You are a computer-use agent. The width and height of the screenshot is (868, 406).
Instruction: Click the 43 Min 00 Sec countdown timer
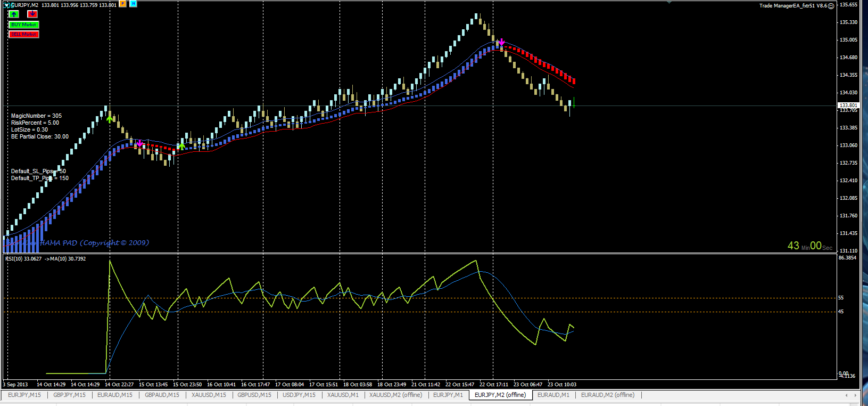point(810,246)
